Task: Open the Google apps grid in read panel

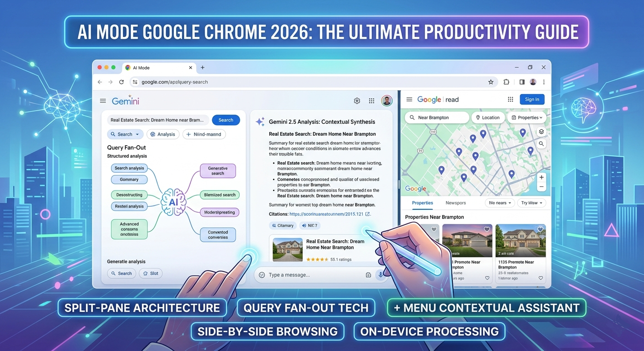Action: point(510,99)
